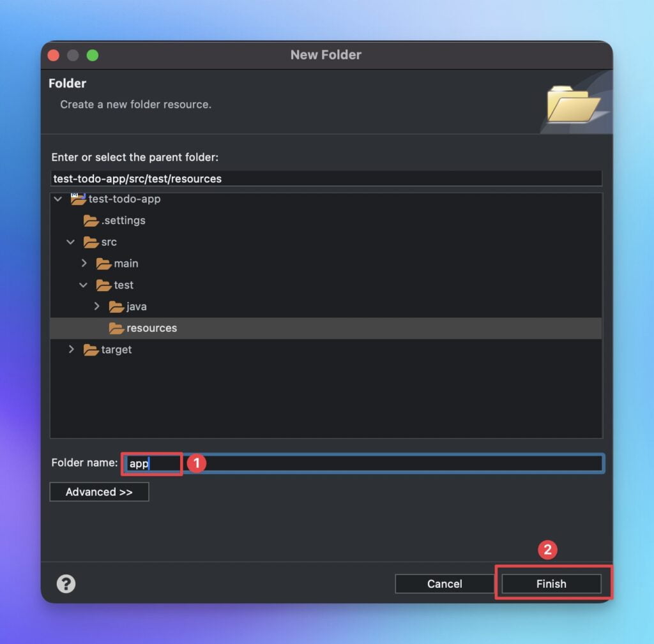This screenshot has width=654, height=644.
Task: Open help via question mark icon
Action: point(66,583)
